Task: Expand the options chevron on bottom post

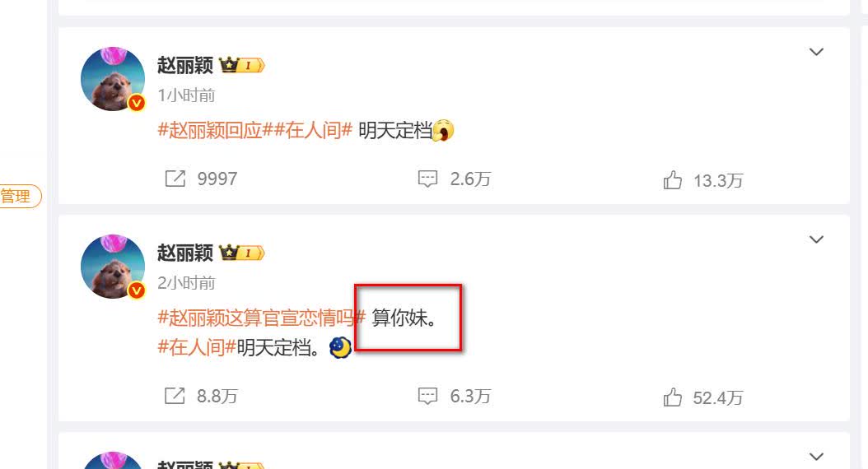Action: [816, 457]
